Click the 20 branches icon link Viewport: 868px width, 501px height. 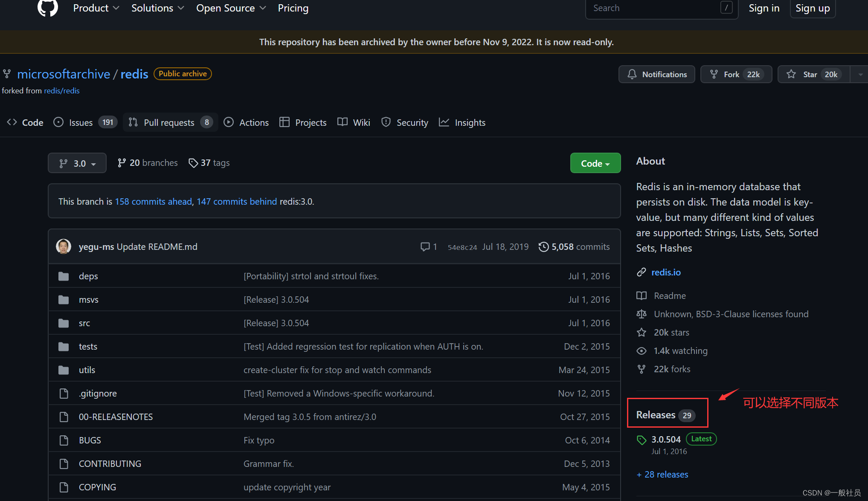(148, 163)
